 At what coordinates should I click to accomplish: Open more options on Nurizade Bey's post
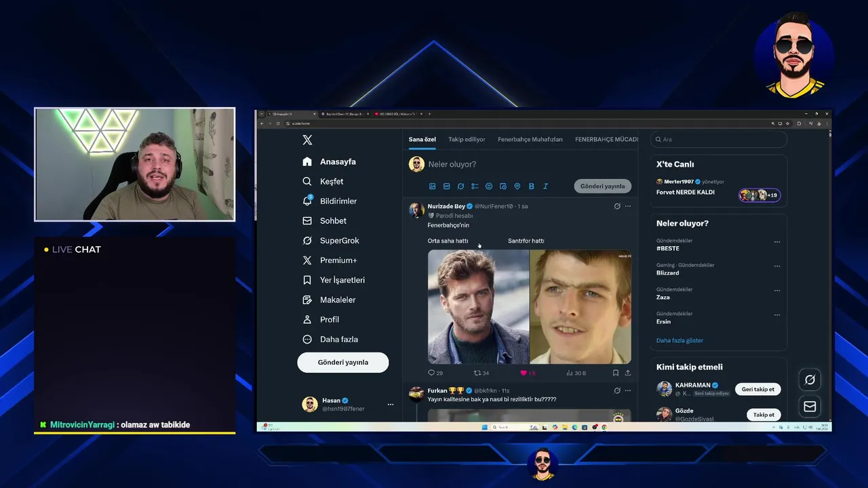tap(628, 206)
